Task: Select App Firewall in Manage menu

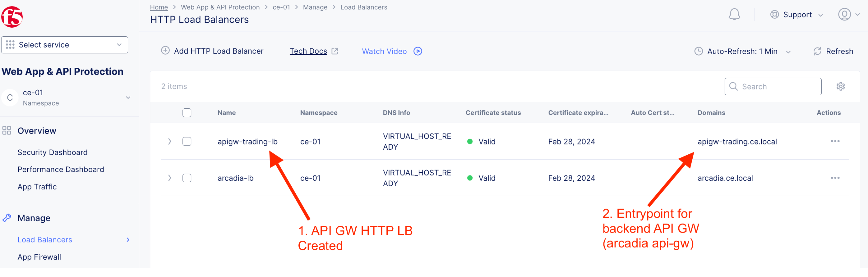Action: point(39,257)
